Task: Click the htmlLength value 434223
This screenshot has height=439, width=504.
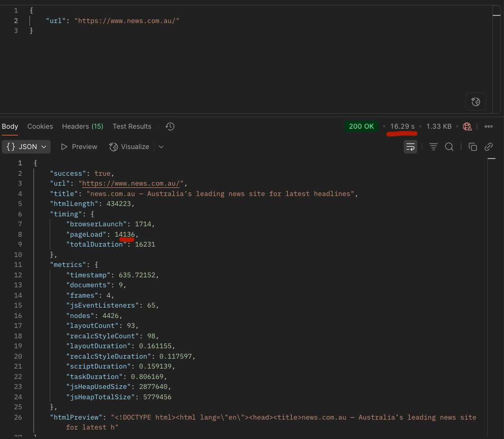Action: coord(119,204)
